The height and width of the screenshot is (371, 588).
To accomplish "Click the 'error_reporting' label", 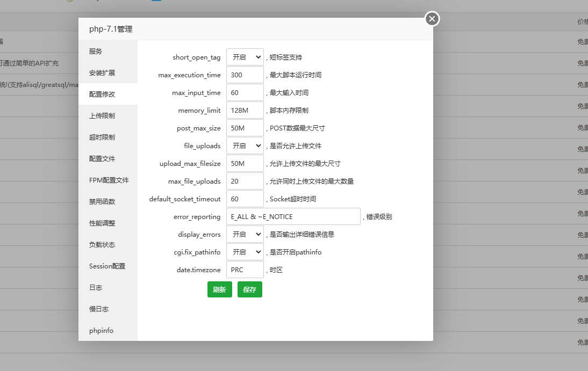I will (197, 217).
